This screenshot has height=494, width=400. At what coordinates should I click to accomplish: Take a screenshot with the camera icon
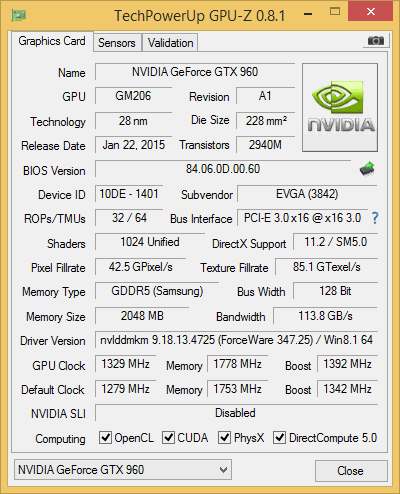(376, 41)
